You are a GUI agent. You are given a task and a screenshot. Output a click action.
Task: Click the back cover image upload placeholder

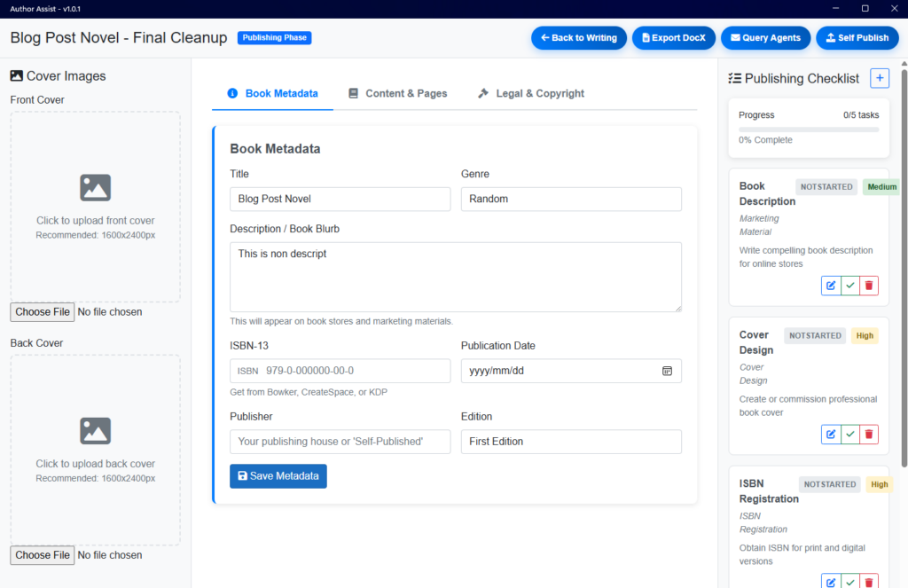point(95,449)
